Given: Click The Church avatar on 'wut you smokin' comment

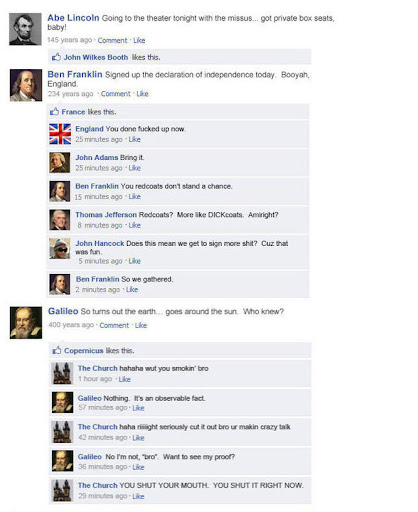Looking at the screenshot, I should [62, 373].
